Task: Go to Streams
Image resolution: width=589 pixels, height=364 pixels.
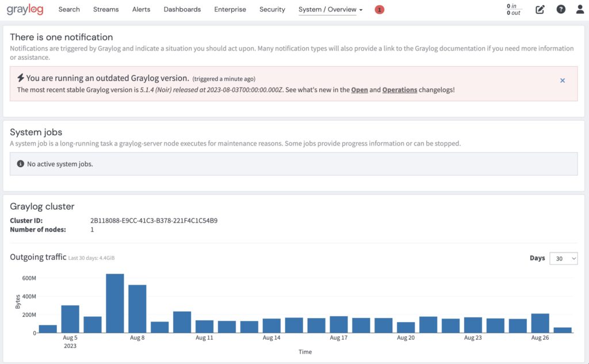Action: click(x=106, y=9)
